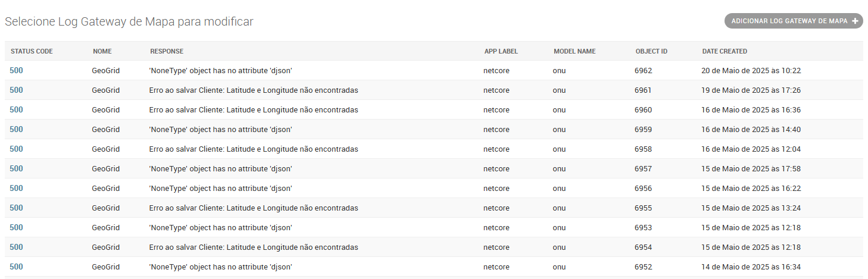Sort by Date Created column header
868x279 pixels.
click(x=725, y=51)
